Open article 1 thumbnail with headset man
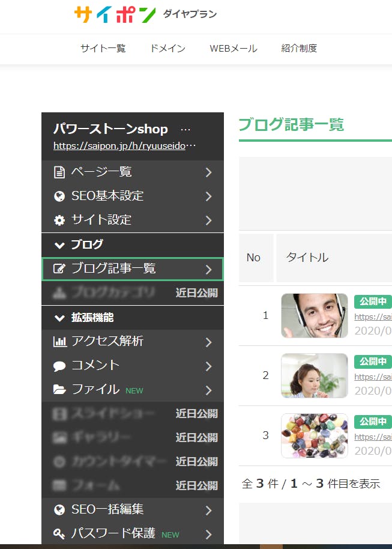This screenshot has width=392, height=549. [x=315, y=315]
